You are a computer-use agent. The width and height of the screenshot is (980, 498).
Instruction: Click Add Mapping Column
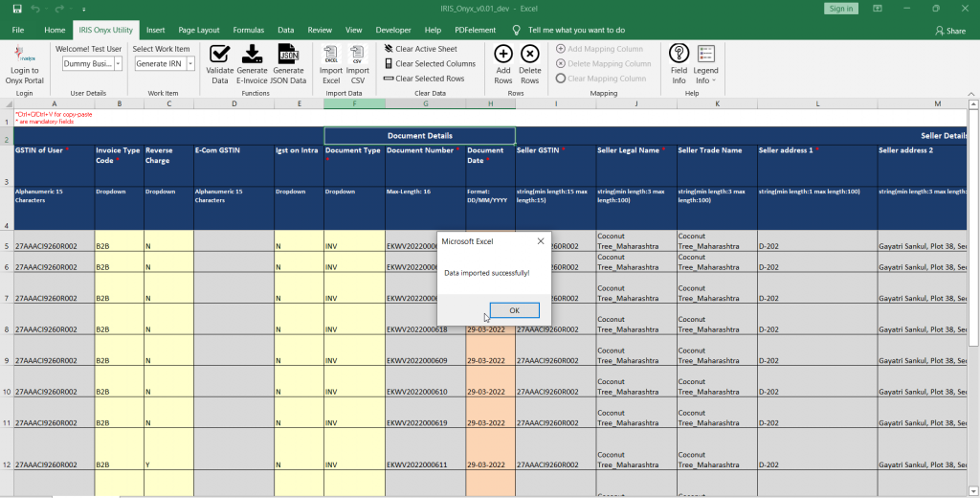[599, 49]
